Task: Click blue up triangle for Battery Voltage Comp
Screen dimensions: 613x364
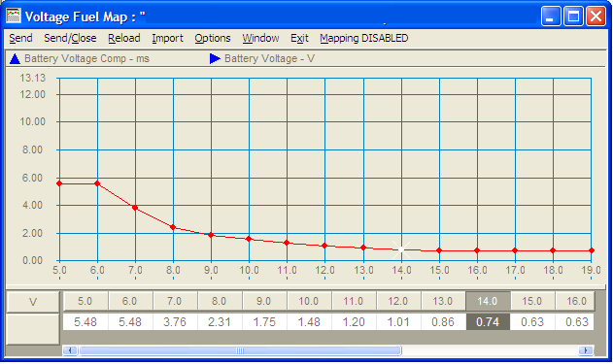Action: (x=15, y=59)
